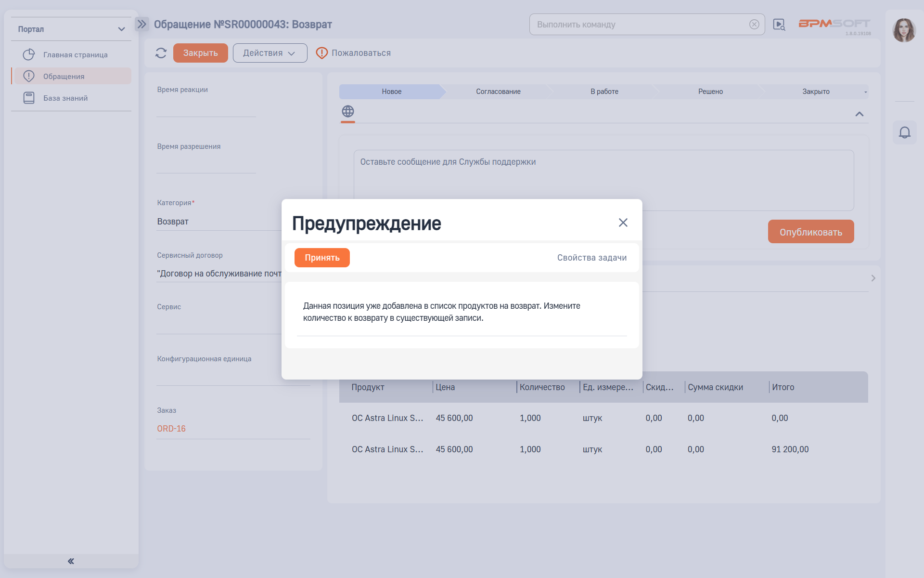Switch the case stage to Согласование
The height and width of the screenshot is (578, 924).
click(x=498, y=91)
